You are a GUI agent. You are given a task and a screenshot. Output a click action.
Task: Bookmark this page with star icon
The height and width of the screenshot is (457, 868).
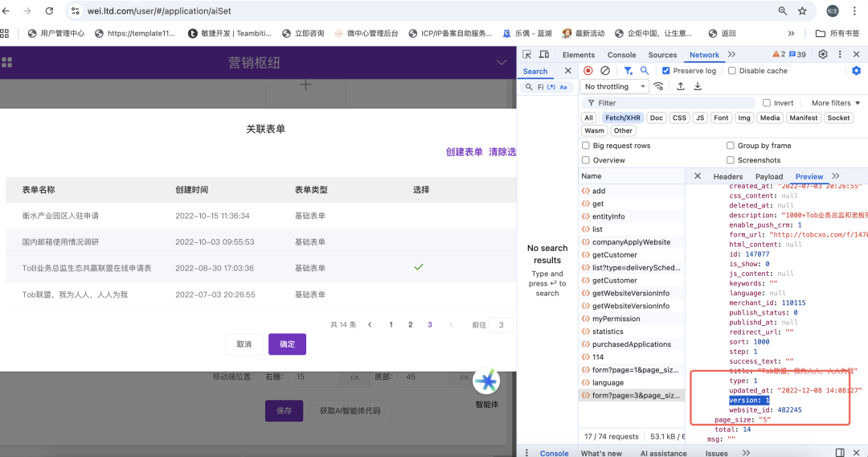click(x=802, y=11)
